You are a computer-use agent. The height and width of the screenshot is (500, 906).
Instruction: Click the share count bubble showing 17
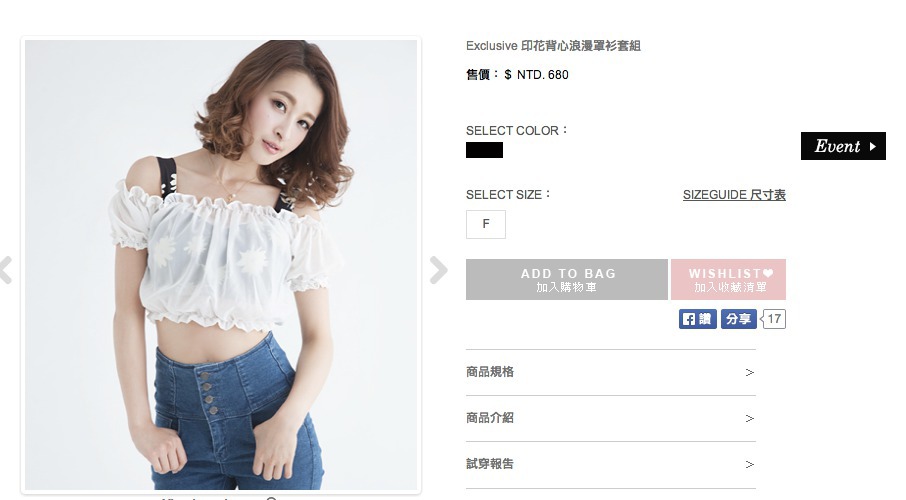tap(775, 319)
